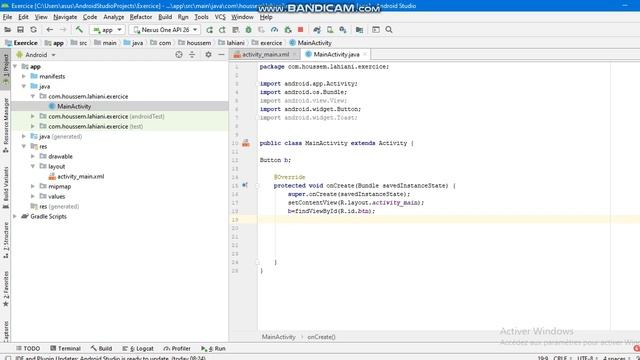Collapse the java folder in tree
The height and width of the screenshot is (360, 640).
24,86
